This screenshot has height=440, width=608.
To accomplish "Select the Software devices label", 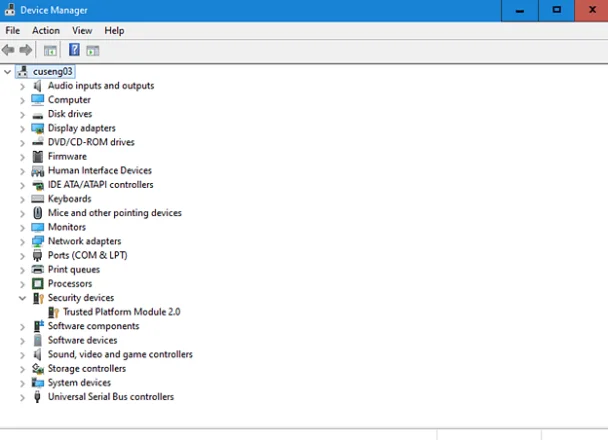I will point(83,340).
